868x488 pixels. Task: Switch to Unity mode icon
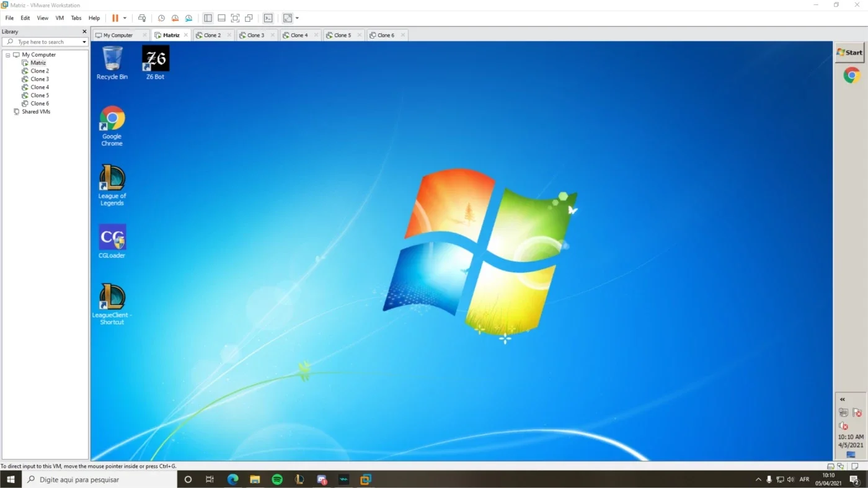(x=249, y=18)
